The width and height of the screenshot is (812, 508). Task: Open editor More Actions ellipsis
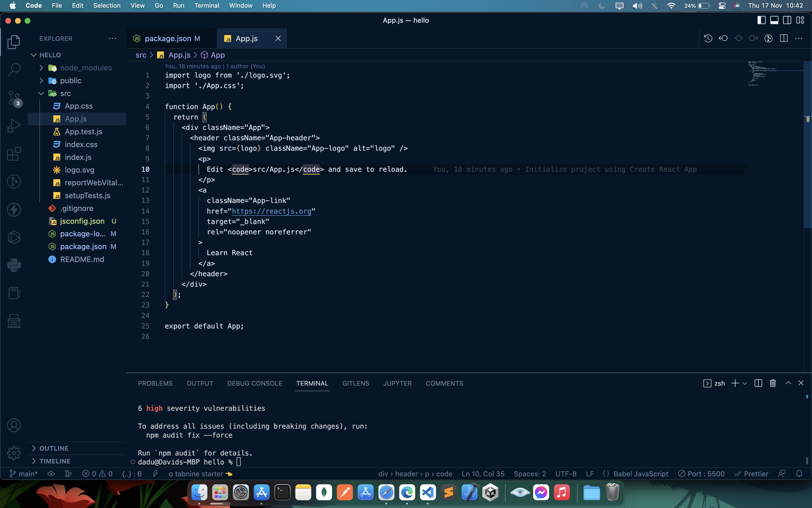[799, 38]
